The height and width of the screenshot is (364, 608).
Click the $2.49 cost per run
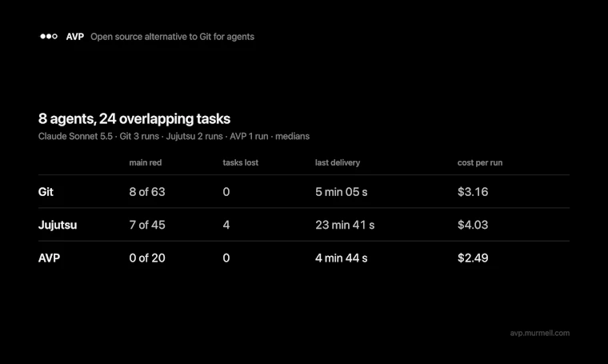click(x=473, y=258)
